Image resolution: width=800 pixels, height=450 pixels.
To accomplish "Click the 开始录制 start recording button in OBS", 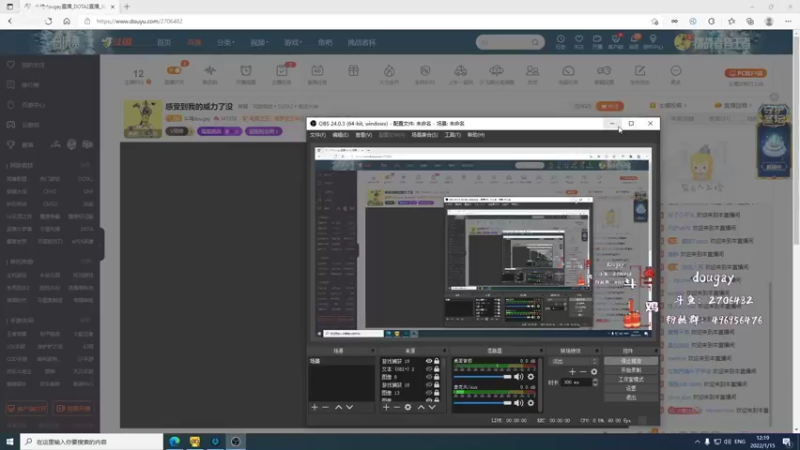I will coord(631,370).
